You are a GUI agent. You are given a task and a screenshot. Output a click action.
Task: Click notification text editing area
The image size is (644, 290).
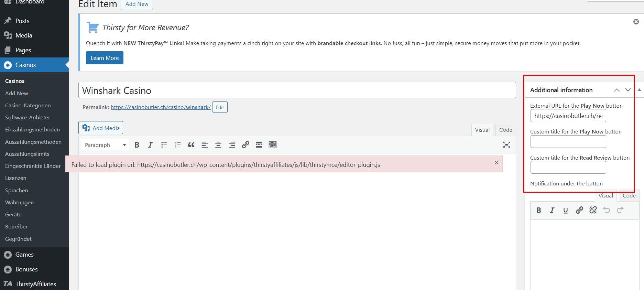pyautogui.click(x=585, y=255)
